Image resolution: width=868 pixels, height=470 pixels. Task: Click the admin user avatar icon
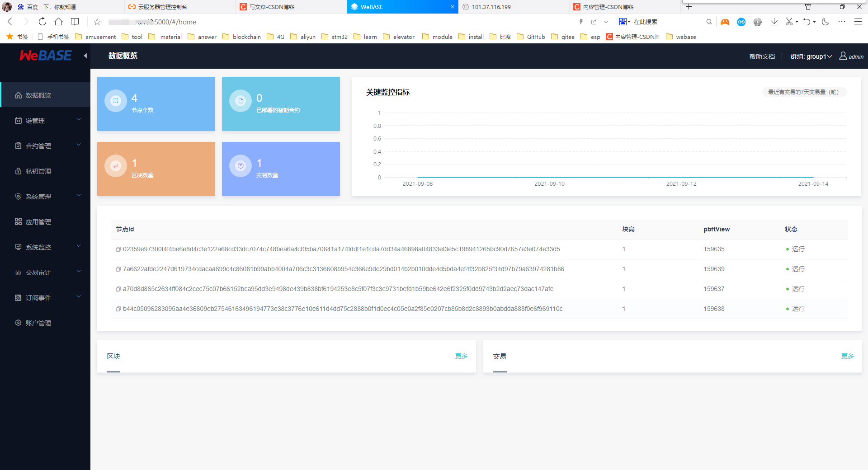(842, 56)
